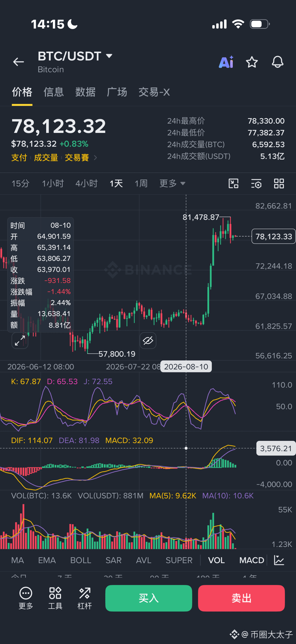Image resolution: width=296 pixels, height=644 pixels.
Task: Tap the 涨跌幅 -1.44% tooltip row
Action: point(40,291)
